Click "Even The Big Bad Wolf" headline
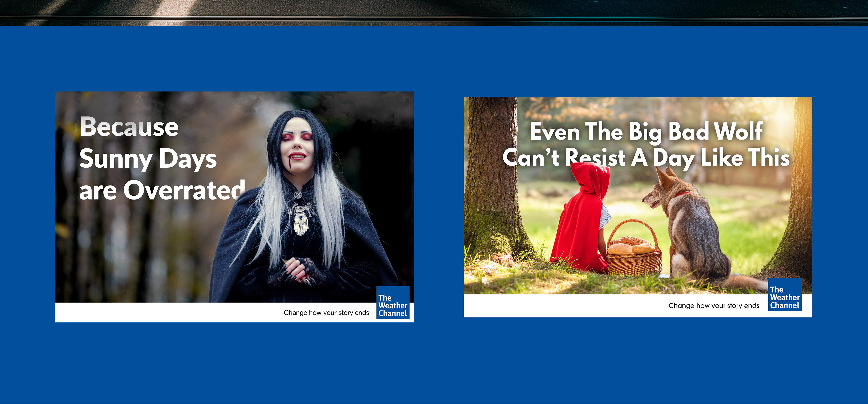 pyautogui.click(x=646, y=132)
